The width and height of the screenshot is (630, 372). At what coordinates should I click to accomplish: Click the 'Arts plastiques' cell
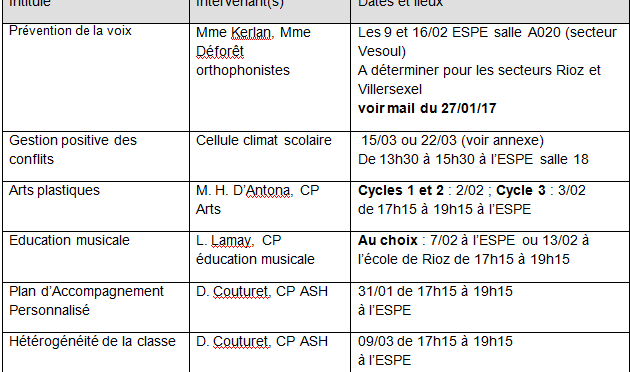click(96, 206)
